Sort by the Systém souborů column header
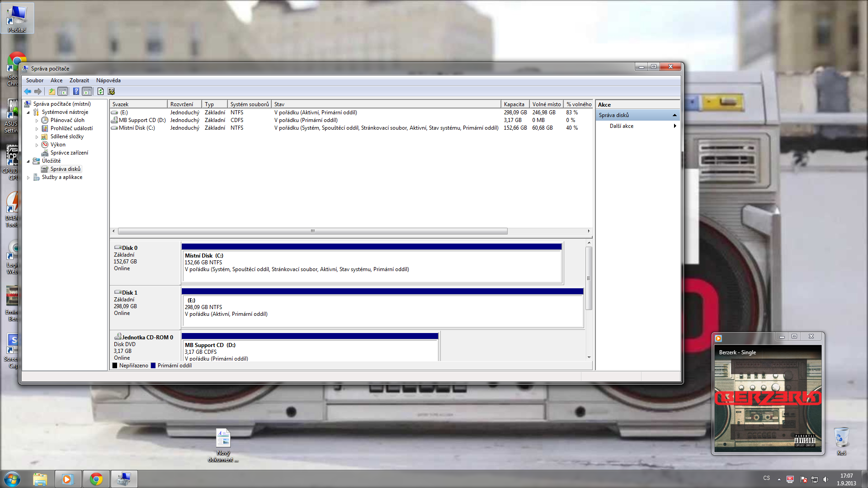This screenshot has height=488, width=868. coord(250,104)
